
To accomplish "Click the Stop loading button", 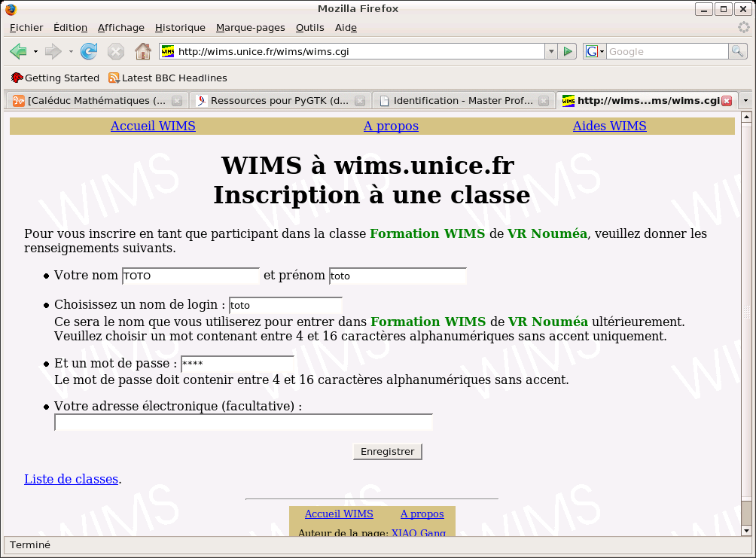I will [x=116, y=51].
